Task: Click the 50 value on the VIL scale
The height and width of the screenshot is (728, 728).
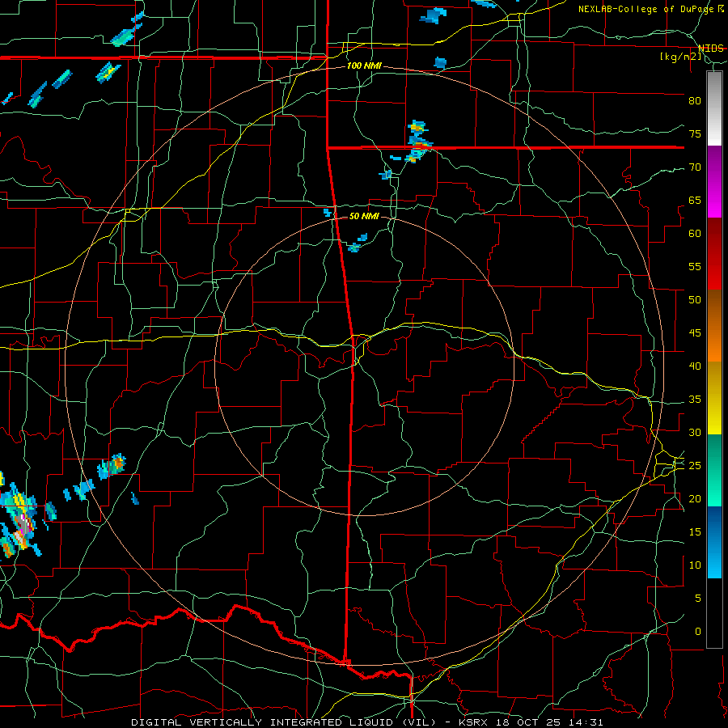Action: click(x=695, y=300)
